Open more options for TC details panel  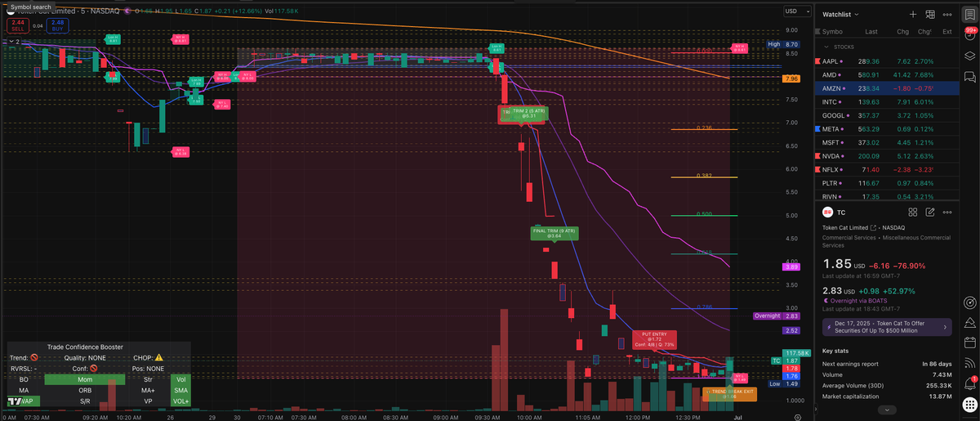(947, 213)
